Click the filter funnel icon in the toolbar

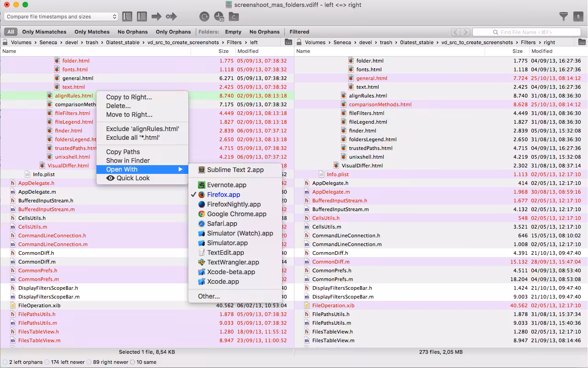click(x=563, y=16)
